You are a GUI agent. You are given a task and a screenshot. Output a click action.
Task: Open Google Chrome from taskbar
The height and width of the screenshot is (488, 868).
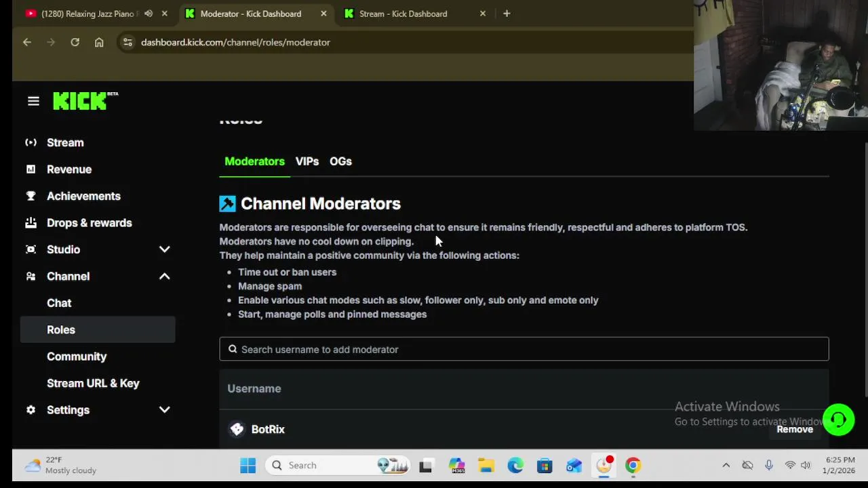coord(633,465)
